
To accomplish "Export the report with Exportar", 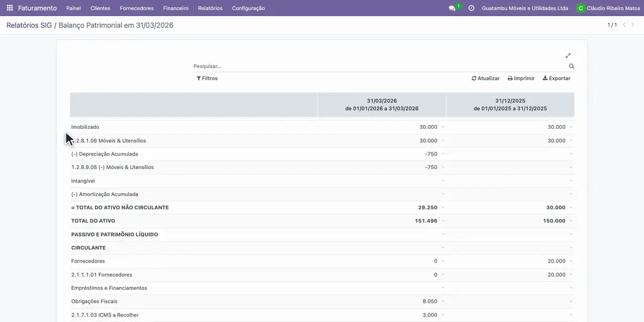I will 556,78.
